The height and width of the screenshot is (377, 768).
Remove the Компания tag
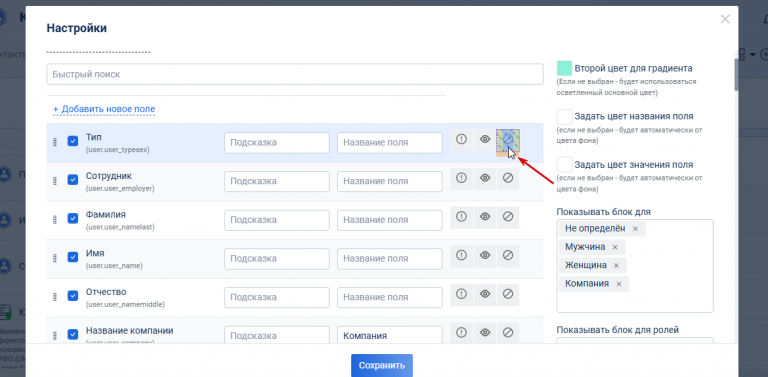pyautogui.click(x=619, y=284)
